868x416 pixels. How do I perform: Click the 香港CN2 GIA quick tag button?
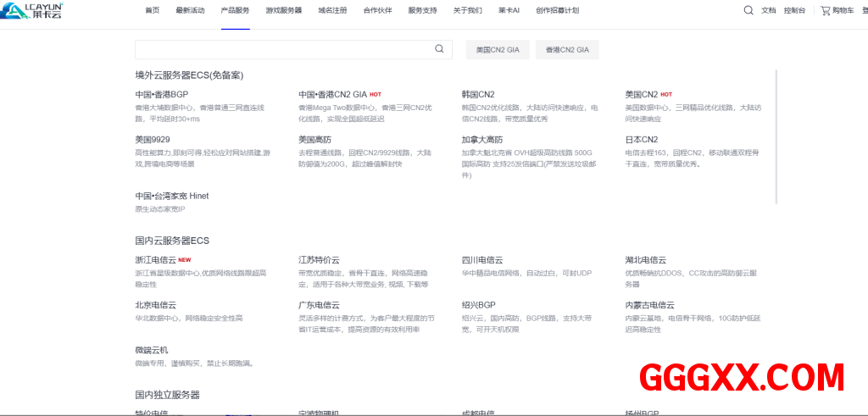[567, 50]
